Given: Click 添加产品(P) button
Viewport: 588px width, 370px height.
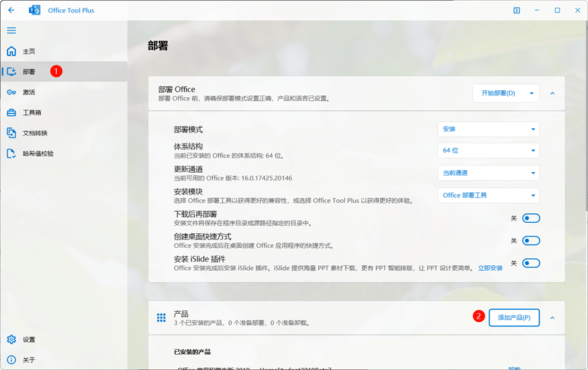Looking at the screenshot, I should 514,317.
